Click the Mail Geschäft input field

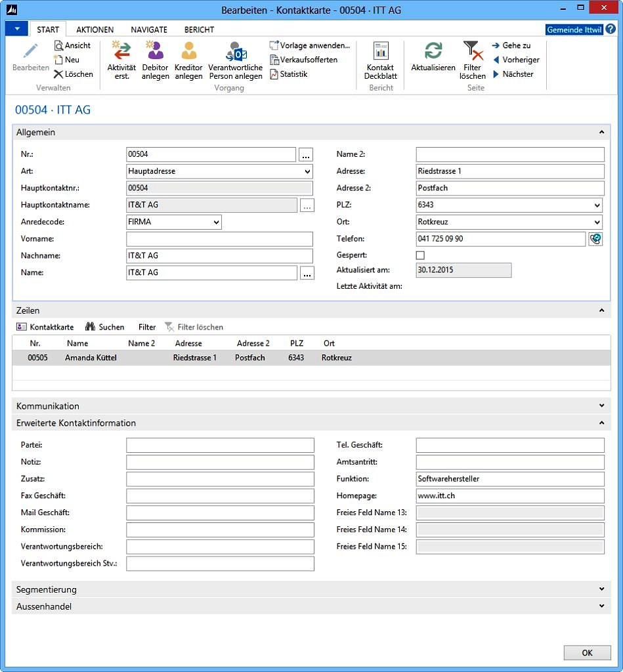(220, 513)
